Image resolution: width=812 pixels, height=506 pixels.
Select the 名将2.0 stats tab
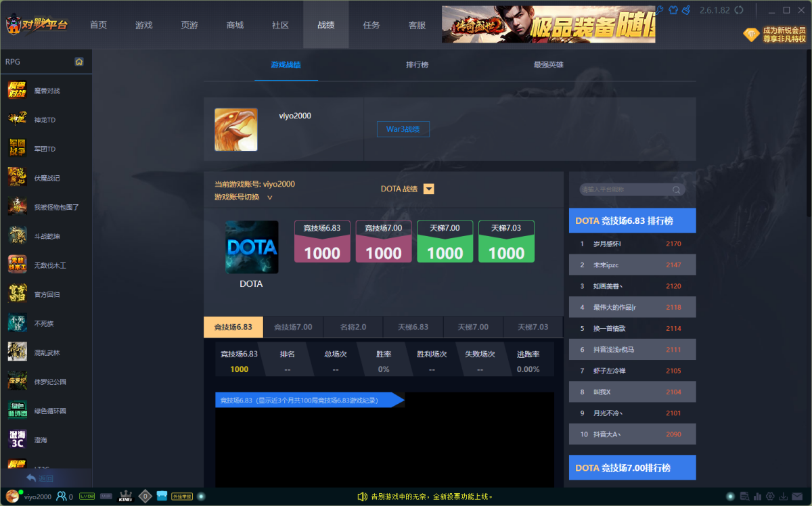353,327
